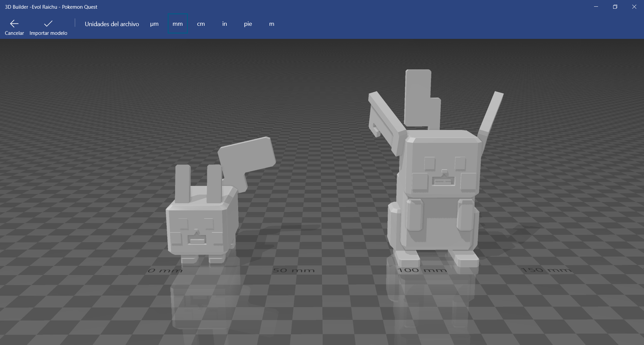Click the Importar modelo checkmark icon

coord(48,23)
